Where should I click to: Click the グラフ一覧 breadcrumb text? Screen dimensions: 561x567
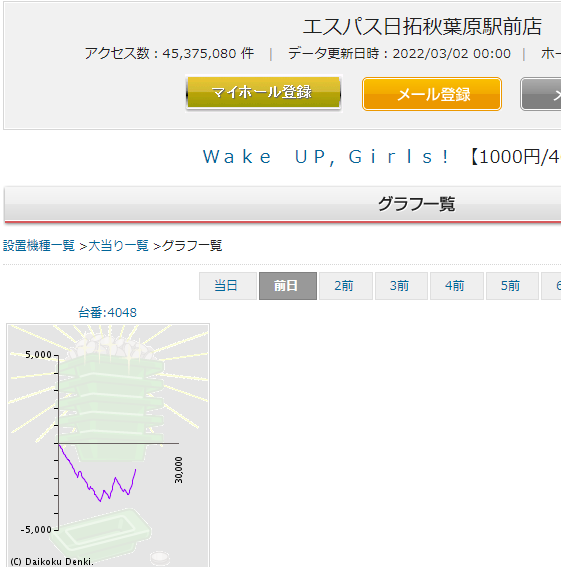click(x=192, y=246)
